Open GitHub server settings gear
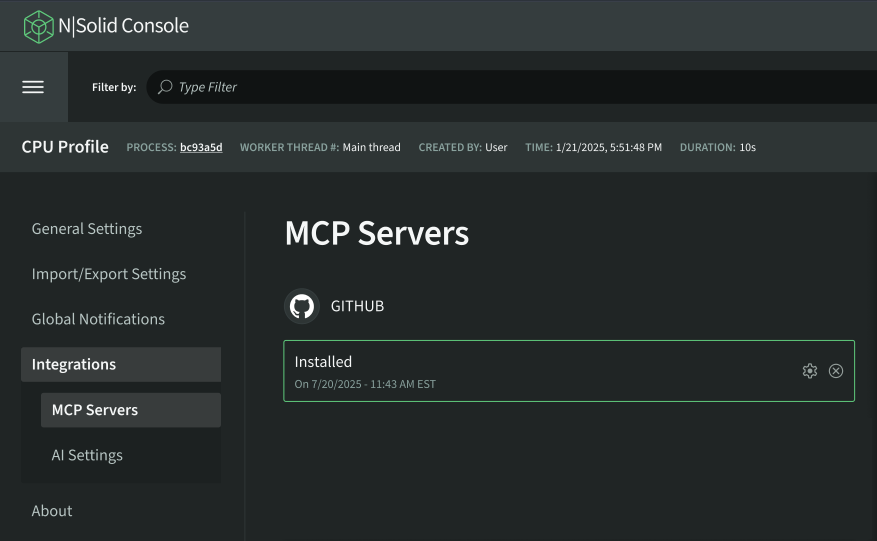877x541 pixels. 810,371
